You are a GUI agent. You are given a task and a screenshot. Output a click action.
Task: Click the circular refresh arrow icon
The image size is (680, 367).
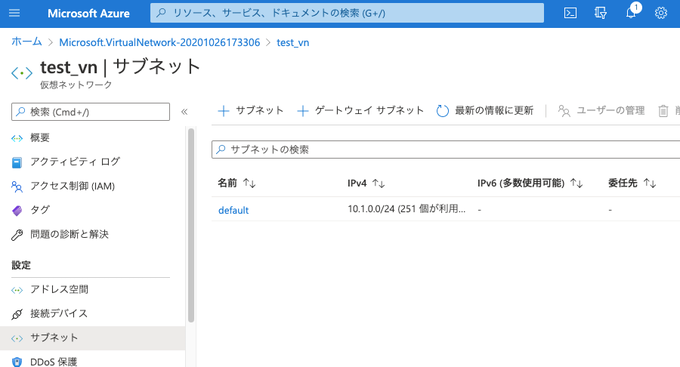tap(442, 111)
